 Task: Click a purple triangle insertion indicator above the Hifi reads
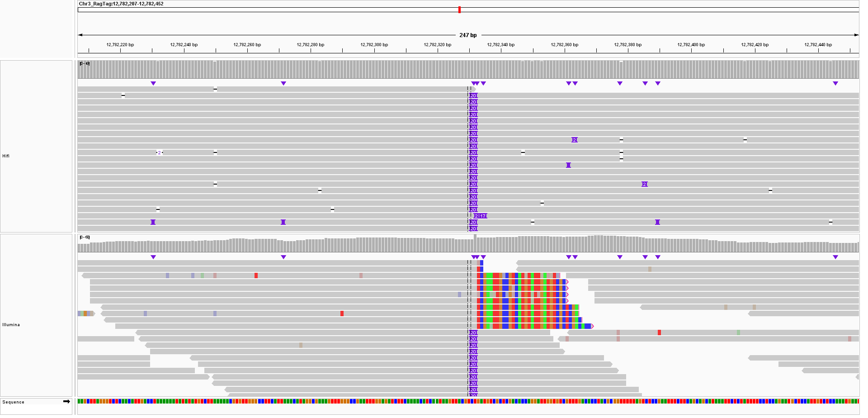153,83
